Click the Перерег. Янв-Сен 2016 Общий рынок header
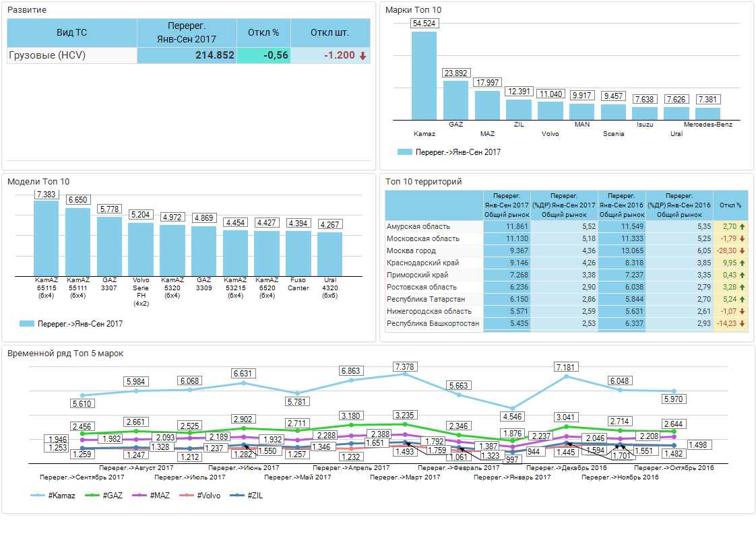Image resolution: width=756 pixels, height=534 pixels. click(x=621, y=205)
